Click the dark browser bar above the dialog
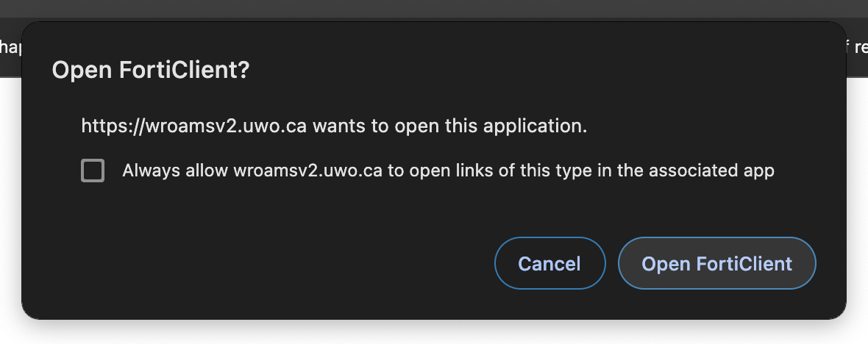This screenshot has height=344, width=868. click(434, 9)
